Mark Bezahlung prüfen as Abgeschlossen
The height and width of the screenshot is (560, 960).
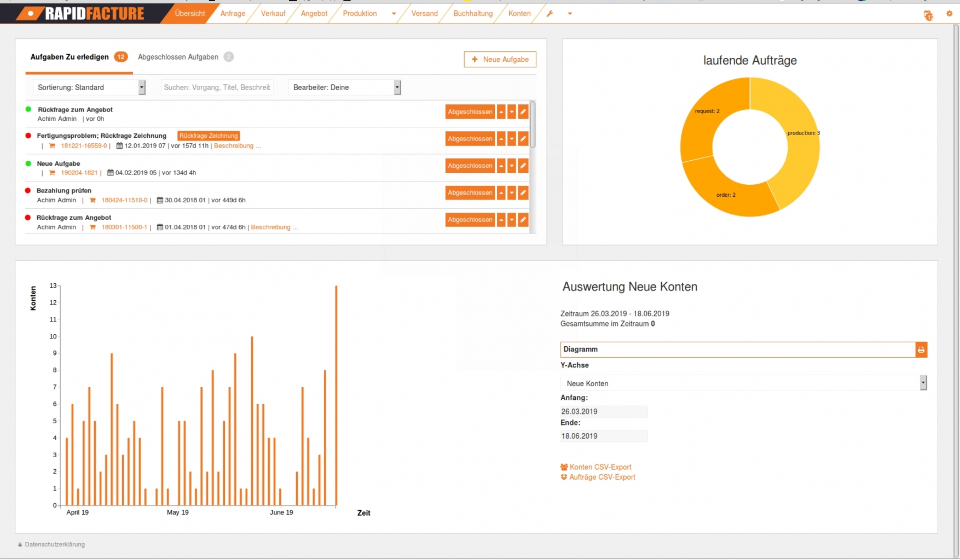(470, 192)
